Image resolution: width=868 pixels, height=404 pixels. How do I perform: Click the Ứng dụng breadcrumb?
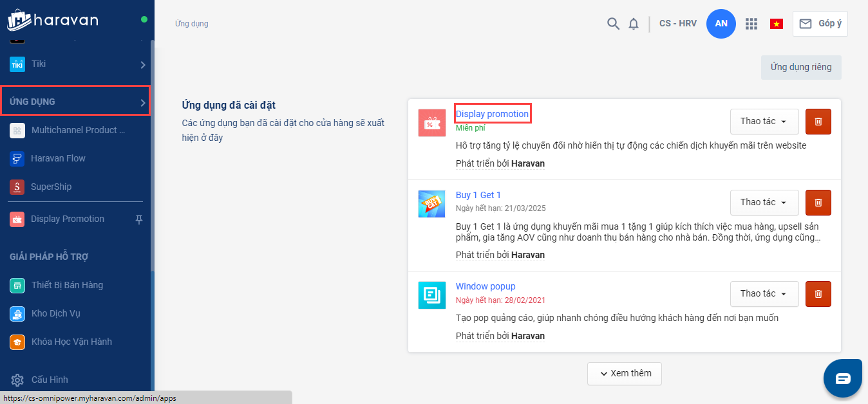tap(192, 24)
